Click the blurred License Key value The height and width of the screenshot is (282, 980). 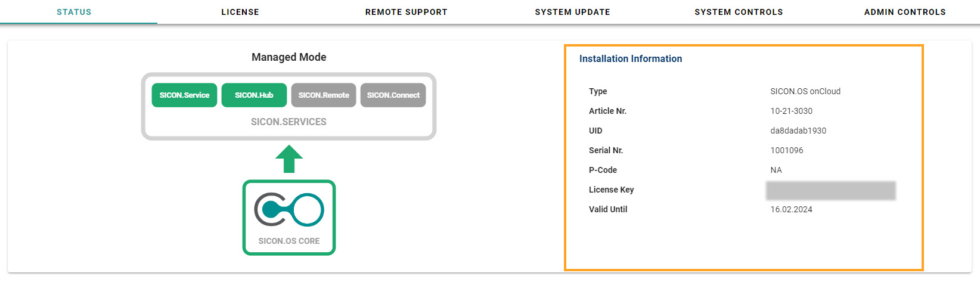point(830,190)
